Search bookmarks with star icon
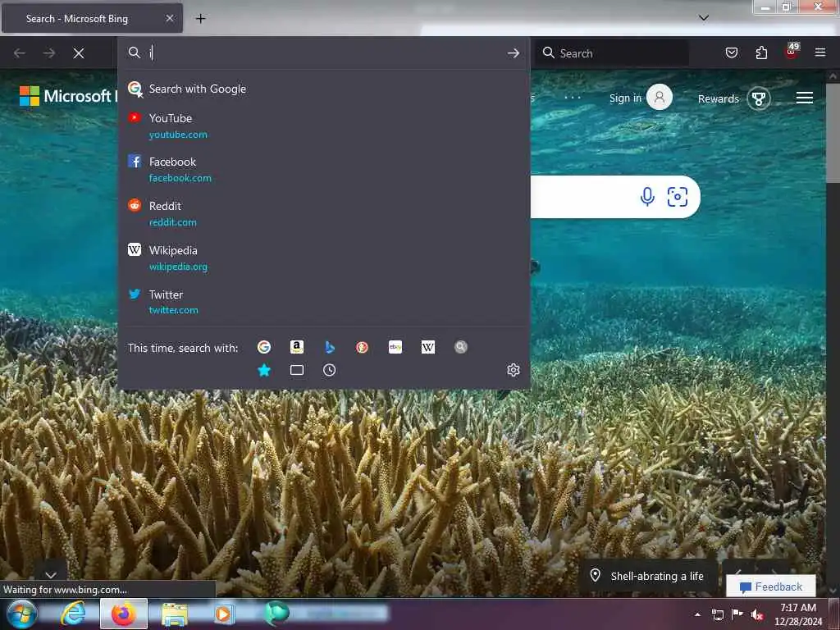Screen dimensions: 840x630 264,370
